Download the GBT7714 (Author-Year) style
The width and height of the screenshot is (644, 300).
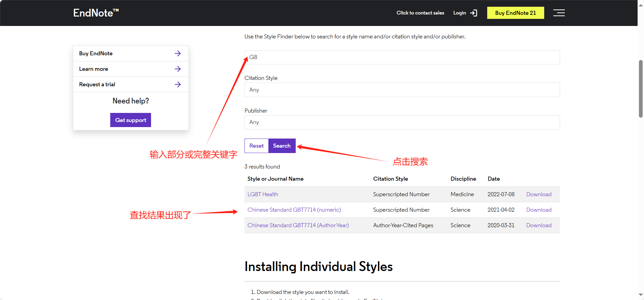(x=539, y=225)
